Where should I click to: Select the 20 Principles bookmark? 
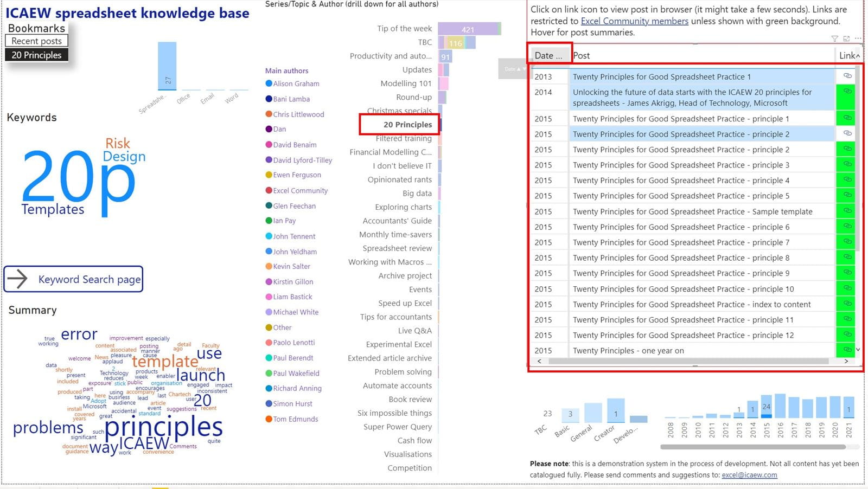(x=36, y=55)
